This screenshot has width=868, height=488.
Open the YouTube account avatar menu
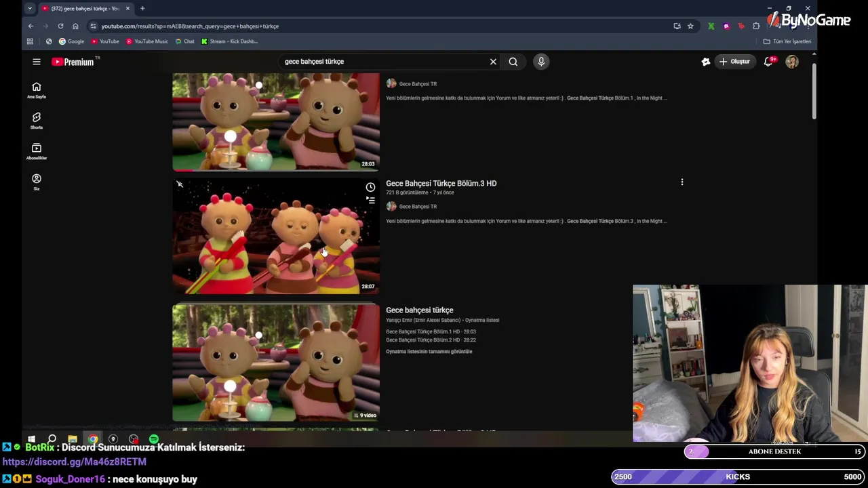coord(792,62)
